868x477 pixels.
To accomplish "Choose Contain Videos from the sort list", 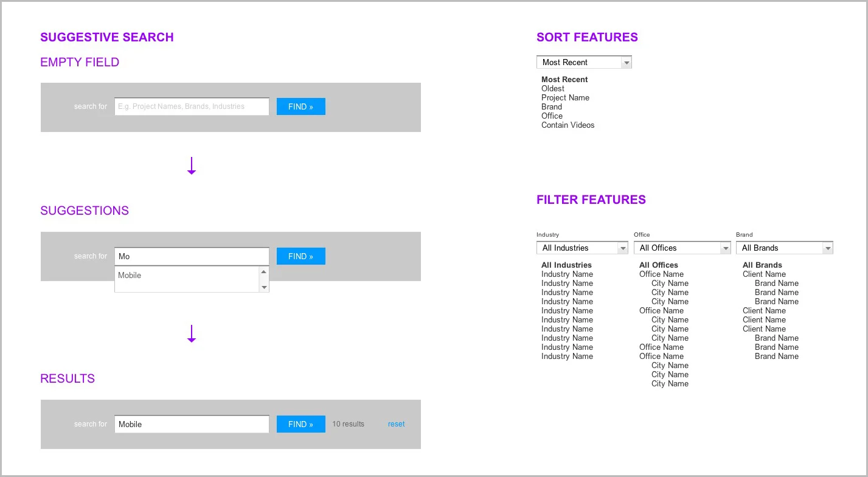I will (568, 125).
